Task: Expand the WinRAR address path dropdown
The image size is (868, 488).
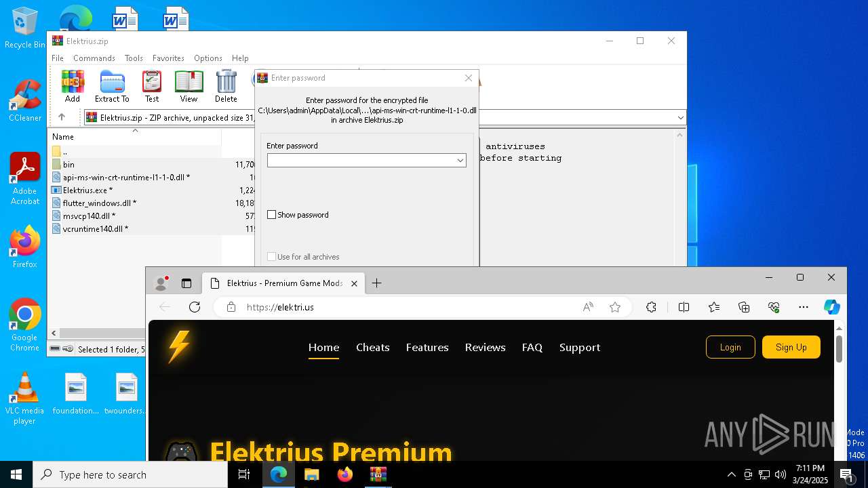Action: pyautogui.click(x=680, y=118)
